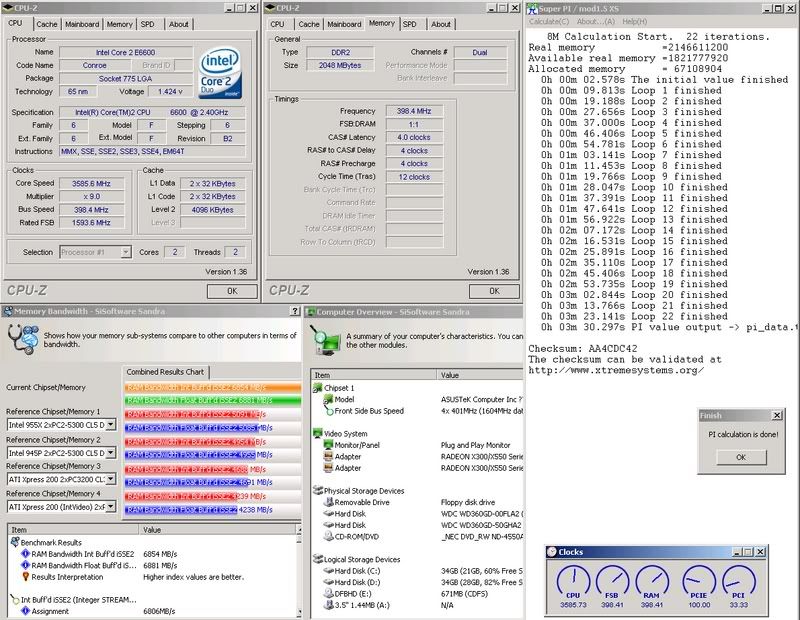Click the 3.5" 1.44MB (A:) floppy icon

click(329, 605)
